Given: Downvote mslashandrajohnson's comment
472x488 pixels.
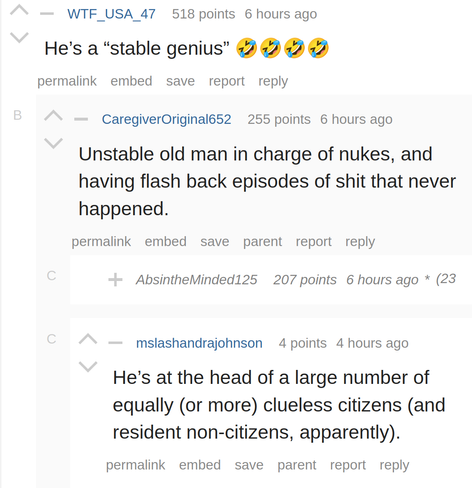Looking at the screenshot, I should [x=88, y=366].
